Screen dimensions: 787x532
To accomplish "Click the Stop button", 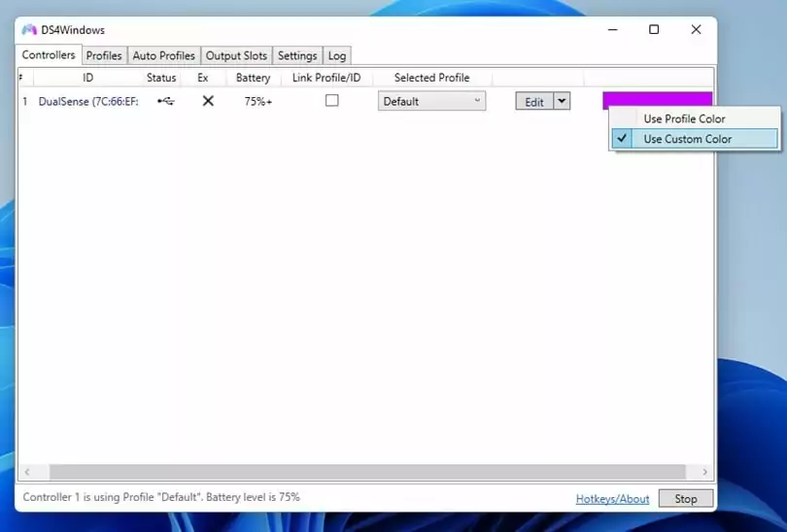I will coord(686,498).
